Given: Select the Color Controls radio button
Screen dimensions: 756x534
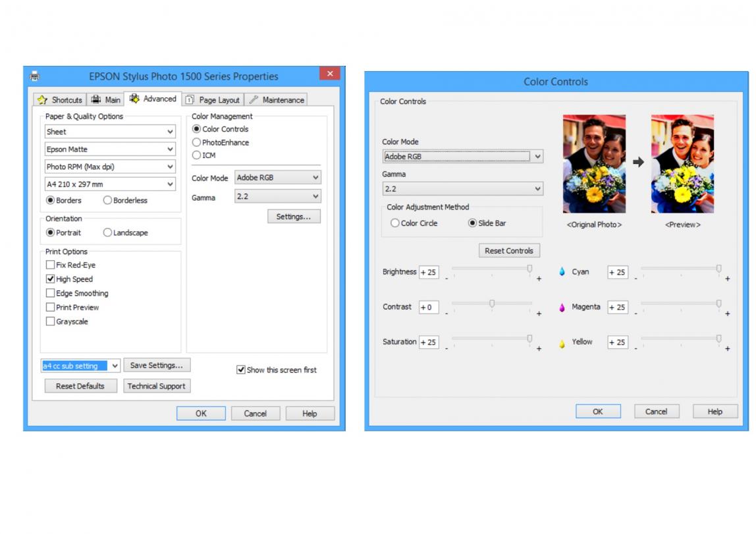Looking at the screenshot, I should 196,129.
